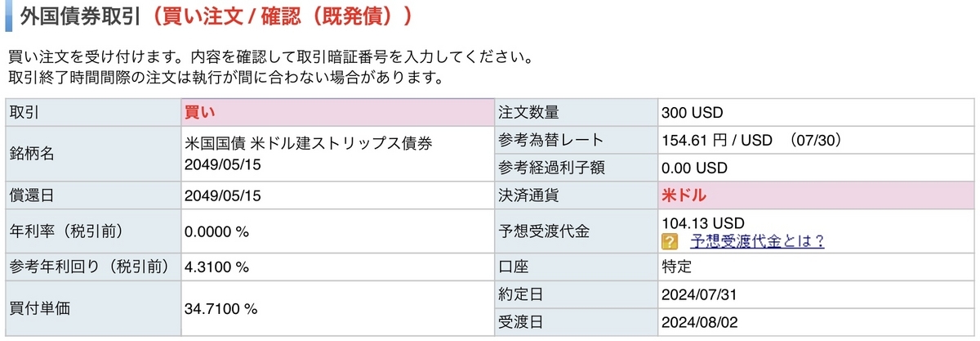Select the 買い trade type cell
Viewport: 980px width, 341px height.
point(336,113)
